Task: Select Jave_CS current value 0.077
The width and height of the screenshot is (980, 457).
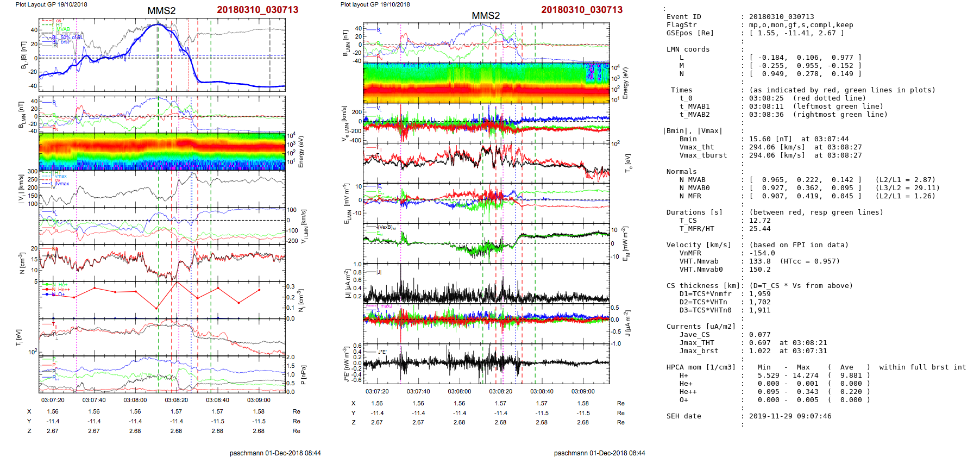Action: pos(760,335)
